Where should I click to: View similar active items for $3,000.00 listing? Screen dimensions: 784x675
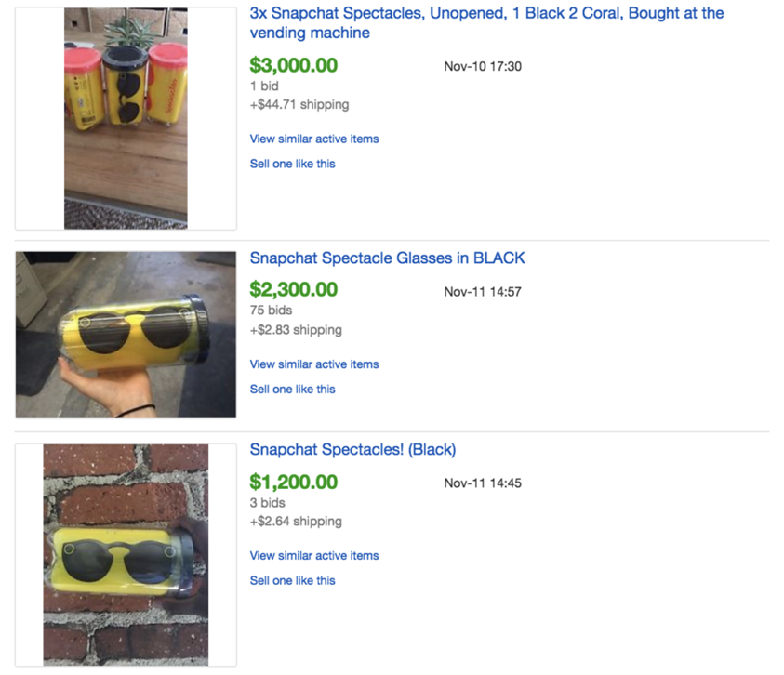coord(314,139)
